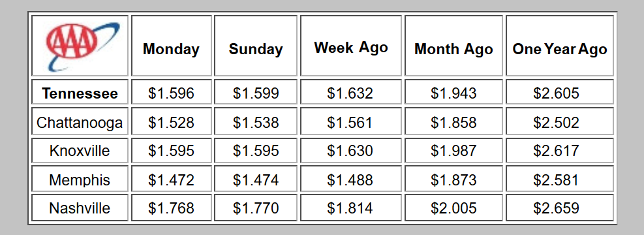Select the Chattanooga row label

[80, 123]
